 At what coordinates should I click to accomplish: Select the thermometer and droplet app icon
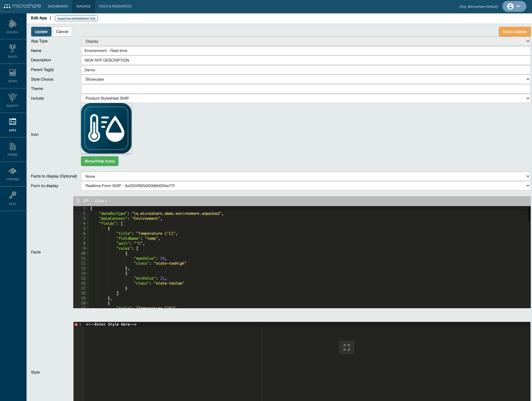[x=106, y=128]
